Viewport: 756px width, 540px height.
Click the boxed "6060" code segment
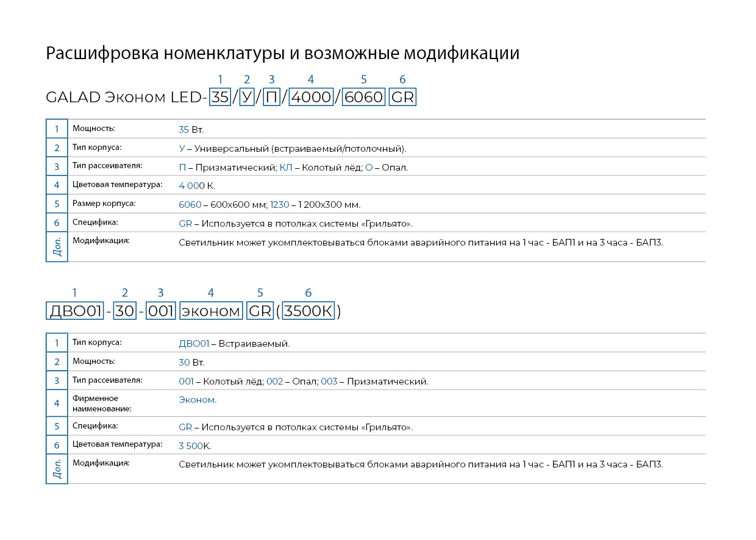pos(364,98)
